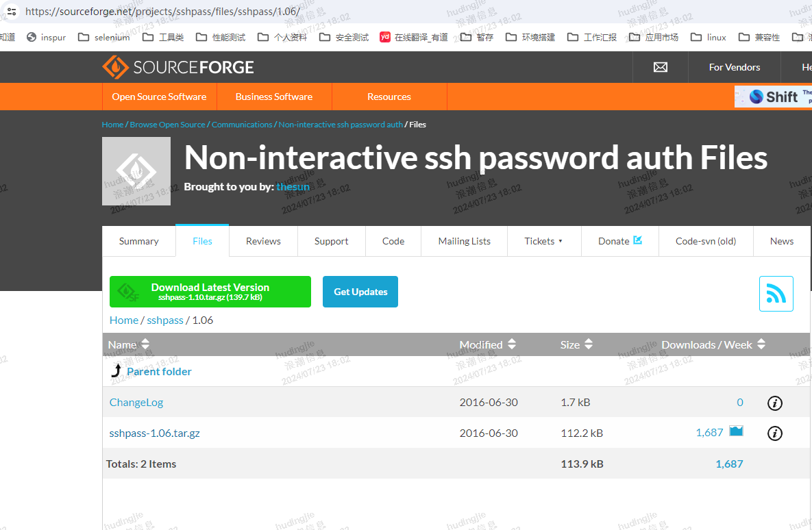This screenshot has height=530, width=812.
Task: Click the flag icon next to 1,687 downloads
Action: (735, 431)
